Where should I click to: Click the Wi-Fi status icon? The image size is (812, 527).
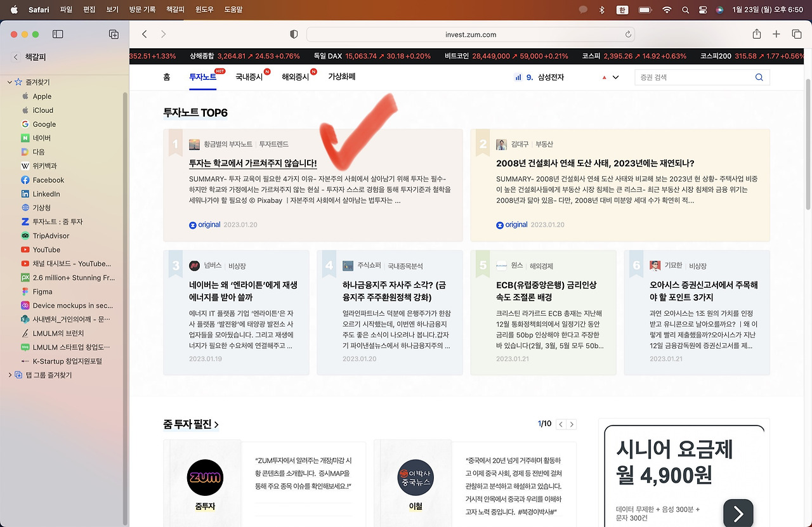tap(666, 10)
